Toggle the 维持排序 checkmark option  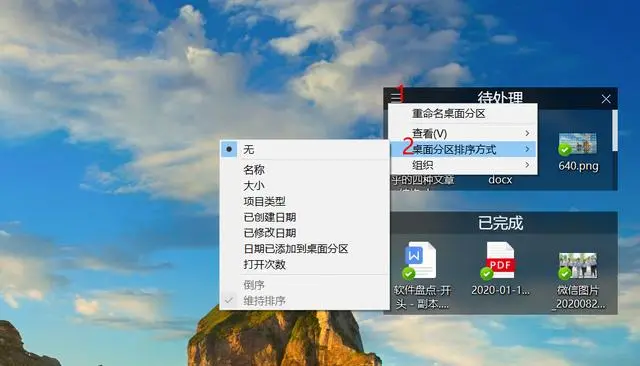click(x=304, y=301)
